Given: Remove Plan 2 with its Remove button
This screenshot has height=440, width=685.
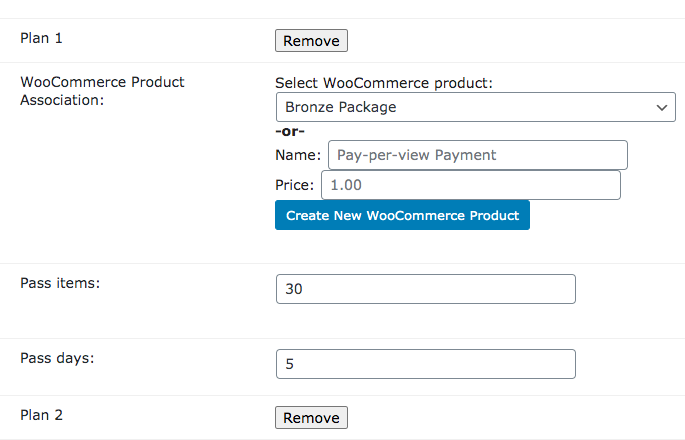Looking at the screenshot, I should pos(311,418).
